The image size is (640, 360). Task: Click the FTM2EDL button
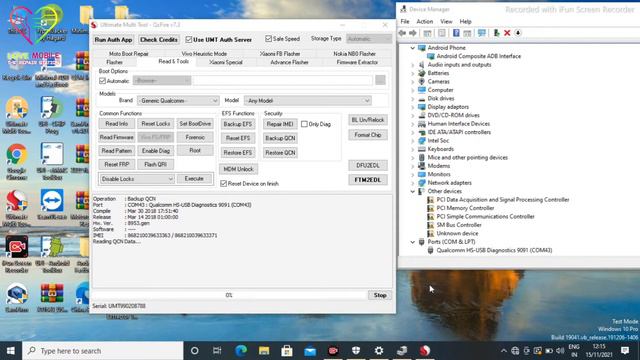tap(368, 180)
